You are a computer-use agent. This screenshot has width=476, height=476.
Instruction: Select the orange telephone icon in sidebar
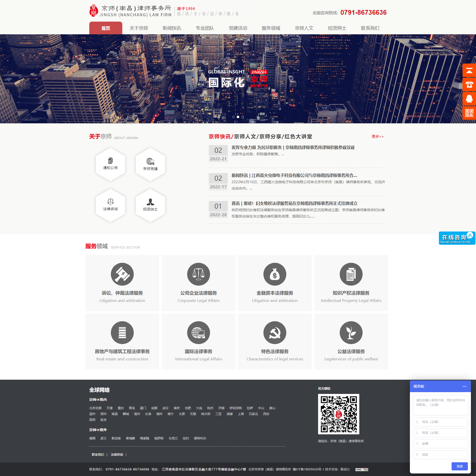coord(469,85)
